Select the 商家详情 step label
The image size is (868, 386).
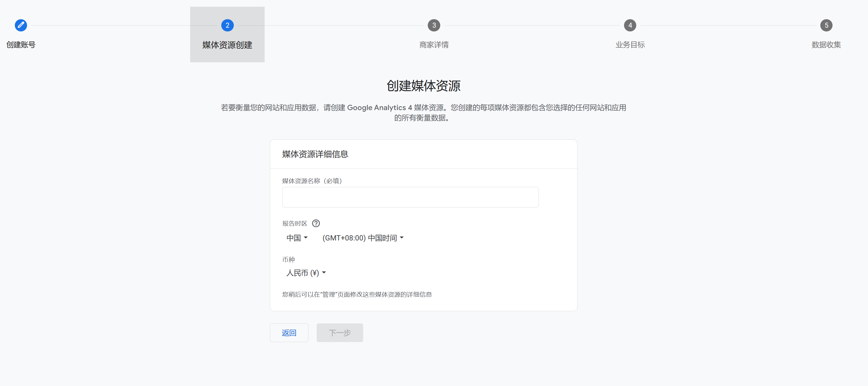click(434, 45)
